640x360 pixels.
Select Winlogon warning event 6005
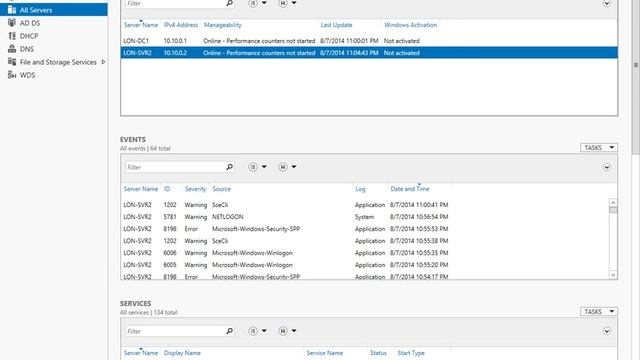coord(364,265)
